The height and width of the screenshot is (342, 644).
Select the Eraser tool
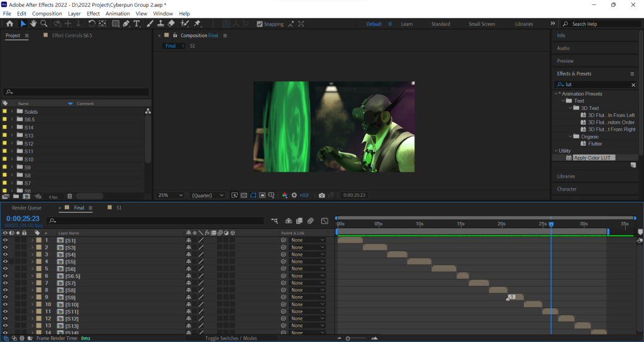171,24
